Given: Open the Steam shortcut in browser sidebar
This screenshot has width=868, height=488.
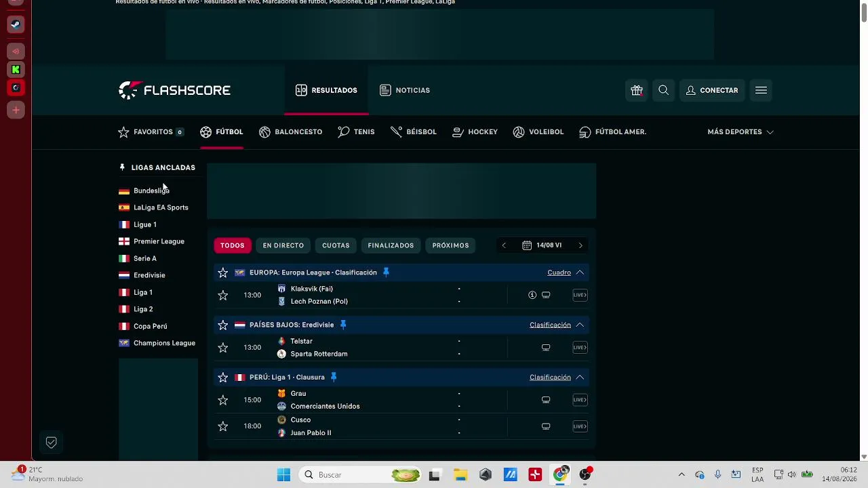Looking at the screenshot, I should pyautogui.click(x=16, y=25).
